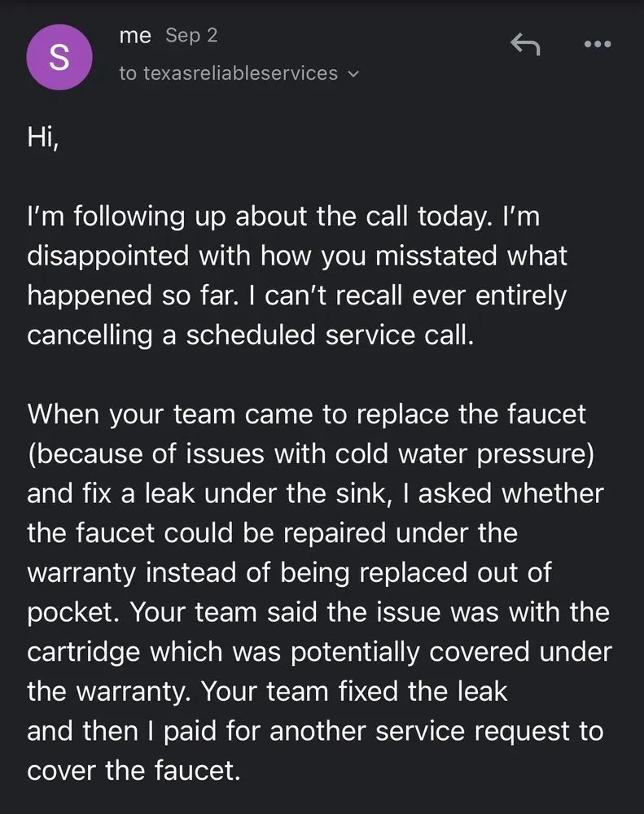Screen dimensions: 644x814
Task: Click the sentence "Your team fixed the leak"
Action: coord(353,691)
